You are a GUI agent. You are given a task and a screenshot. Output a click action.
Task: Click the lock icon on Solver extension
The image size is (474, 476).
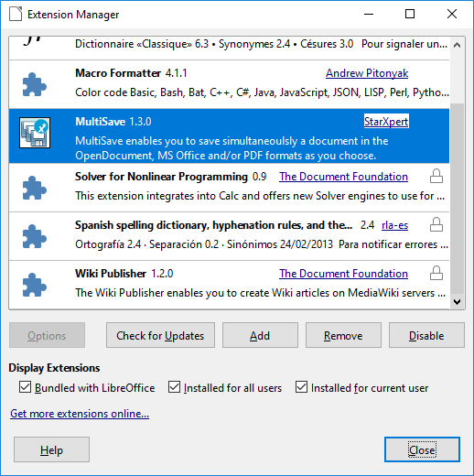(436, 176)
